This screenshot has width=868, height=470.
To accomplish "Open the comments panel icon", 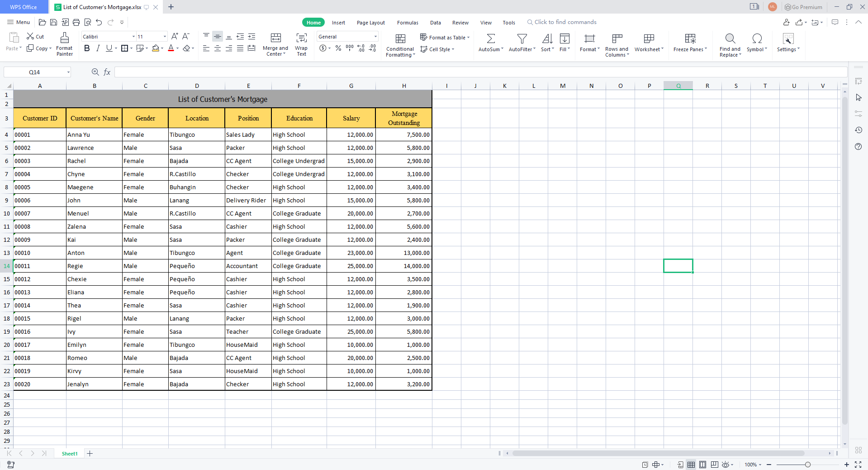I will [x=835, y=22].
